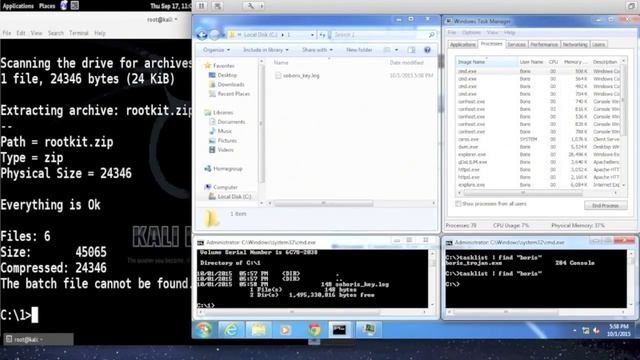
Task: Open the File Explorer taskbar icon
Action: coord(258,330)
